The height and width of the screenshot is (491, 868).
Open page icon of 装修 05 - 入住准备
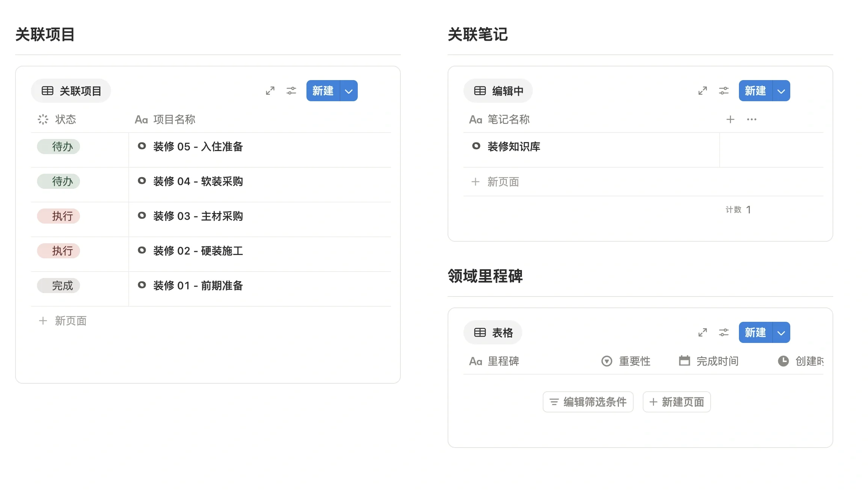click(142, 146)
